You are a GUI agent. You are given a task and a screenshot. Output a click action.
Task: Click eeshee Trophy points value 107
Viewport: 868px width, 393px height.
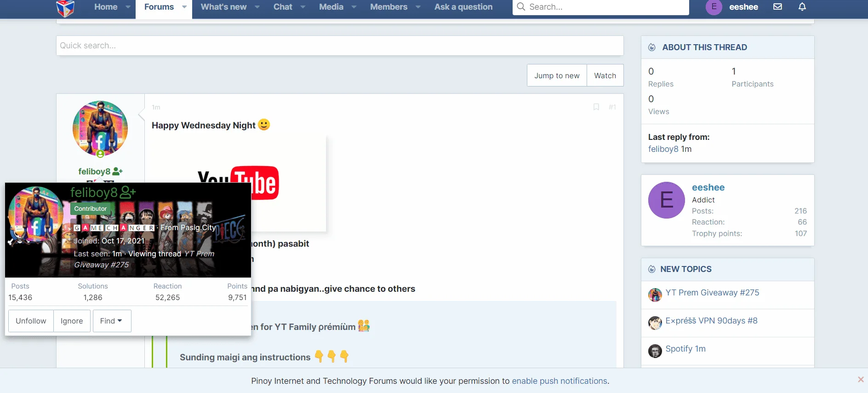(x=800, y=233)
